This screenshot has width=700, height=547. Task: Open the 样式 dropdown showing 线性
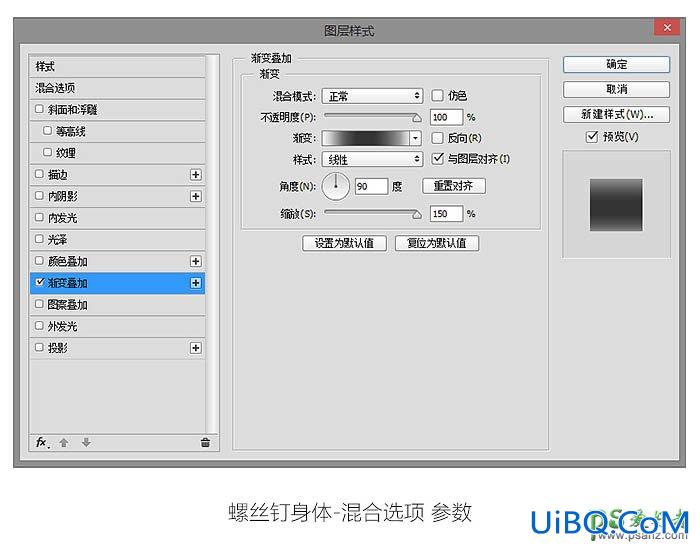pyautogui.click(x=372, y=159)
